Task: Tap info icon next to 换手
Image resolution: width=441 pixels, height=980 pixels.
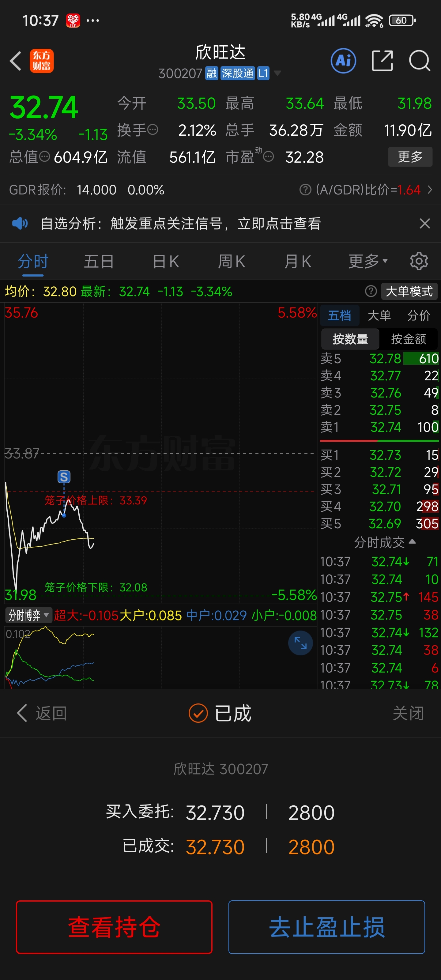Action: (153, 130)
